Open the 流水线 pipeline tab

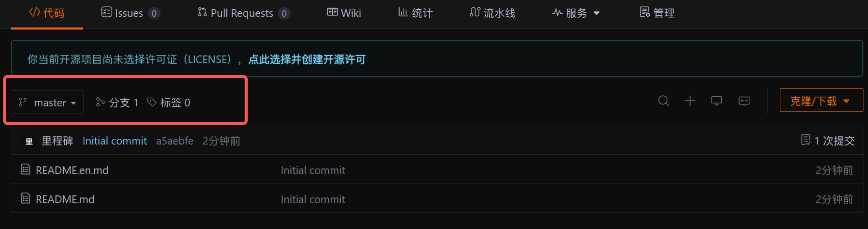[x=492, y=13]
